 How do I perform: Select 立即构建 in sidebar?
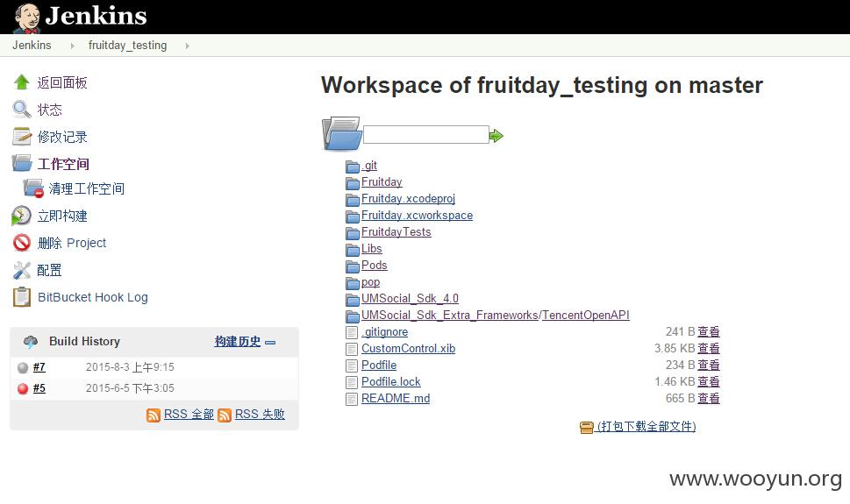[x=62, y=216]
